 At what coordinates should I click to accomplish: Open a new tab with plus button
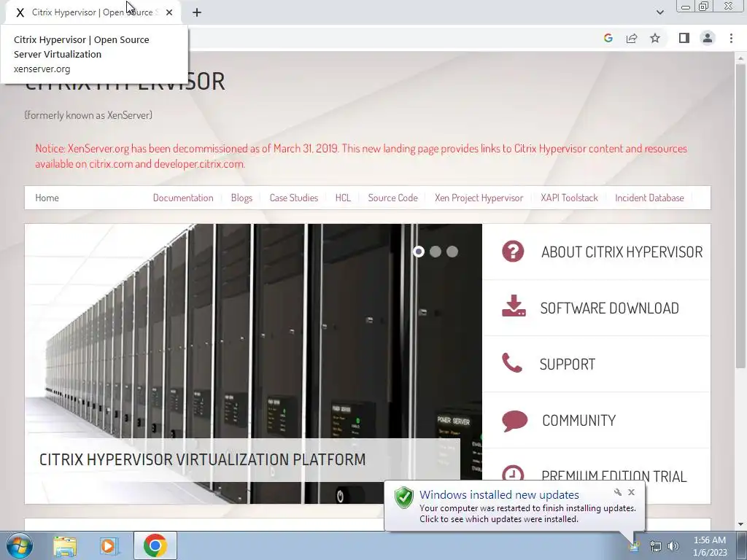pos(197,12)
